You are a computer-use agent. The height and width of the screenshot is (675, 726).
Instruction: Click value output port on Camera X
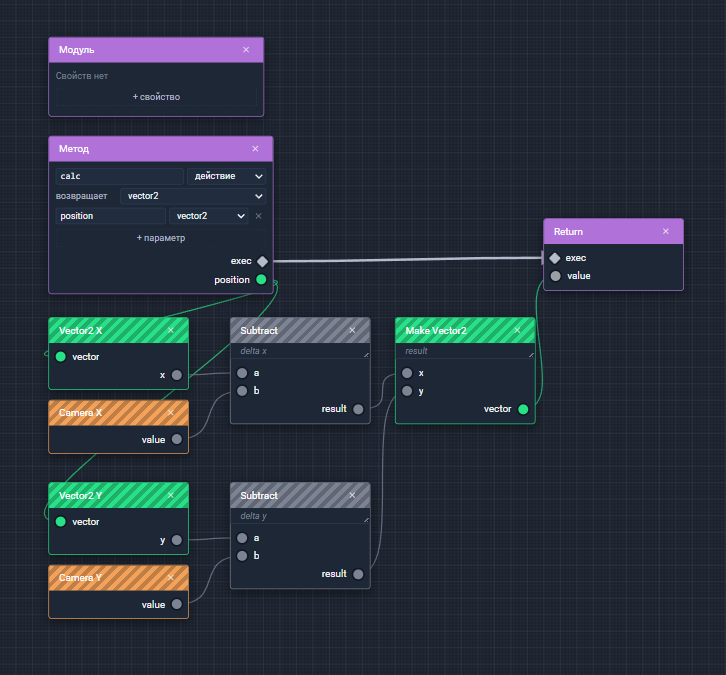[176, 439]
